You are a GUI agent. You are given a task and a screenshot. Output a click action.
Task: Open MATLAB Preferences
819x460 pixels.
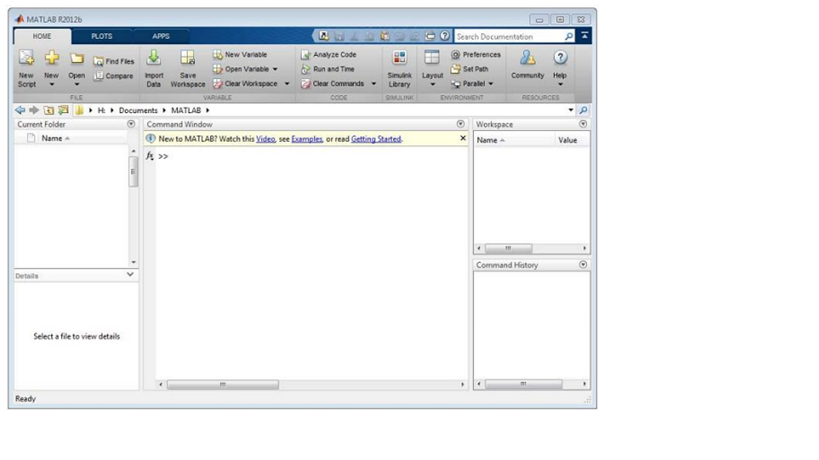(475, 54)
